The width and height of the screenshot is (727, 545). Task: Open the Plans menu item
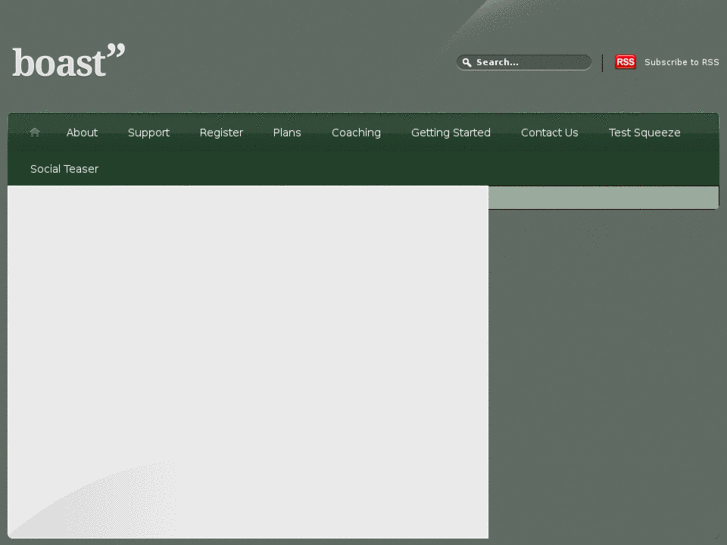(x=287, y=133)
